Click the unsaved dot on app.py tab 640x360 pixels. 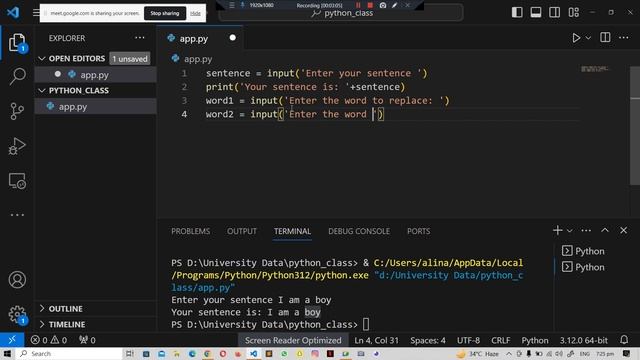(x=233, y=38)
